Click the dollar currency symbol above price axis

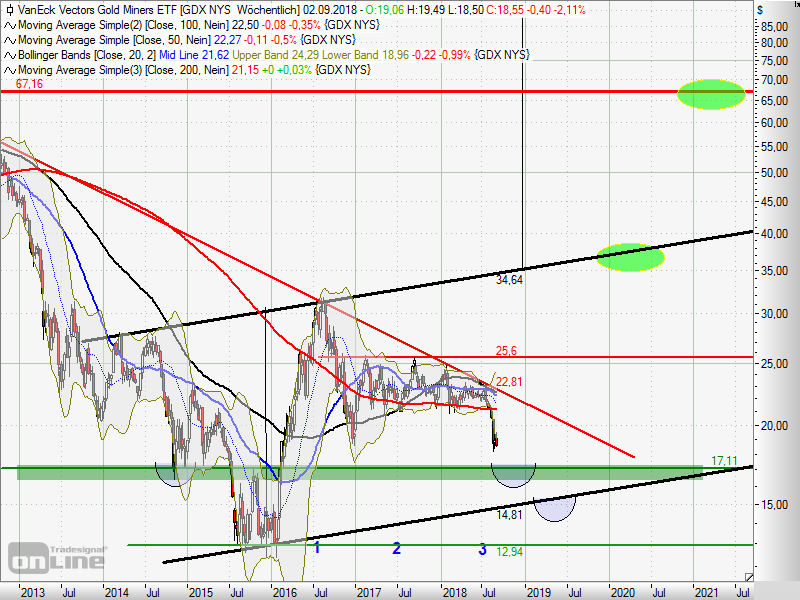760,10
